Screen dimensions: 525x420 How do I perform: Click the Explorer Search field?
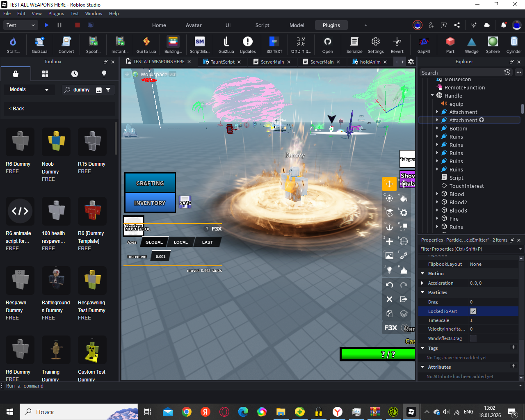(x=461, y=73)
